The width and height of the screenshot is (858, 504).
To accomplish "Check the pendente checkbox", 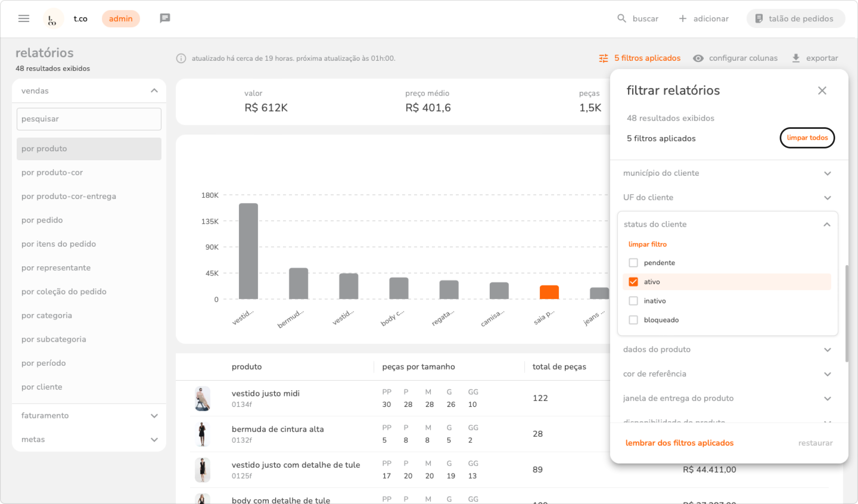I will point(633,263).
